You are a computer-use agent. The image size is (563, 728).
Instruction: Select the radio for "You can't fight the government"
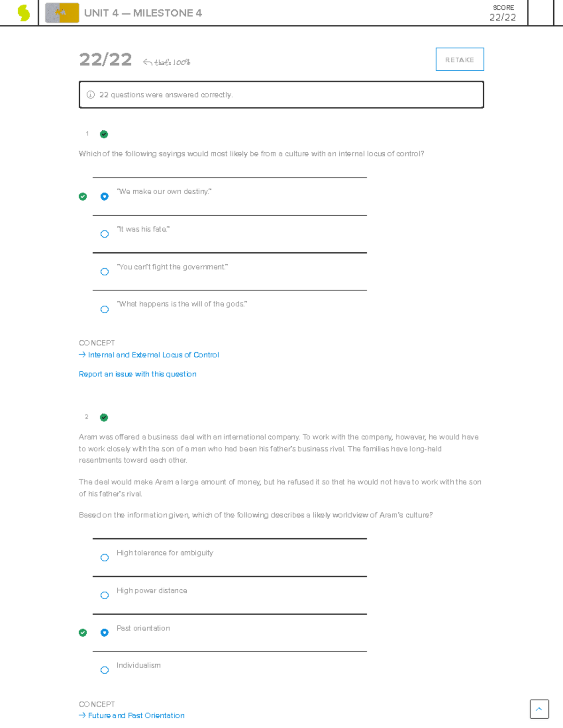[105, 271]
